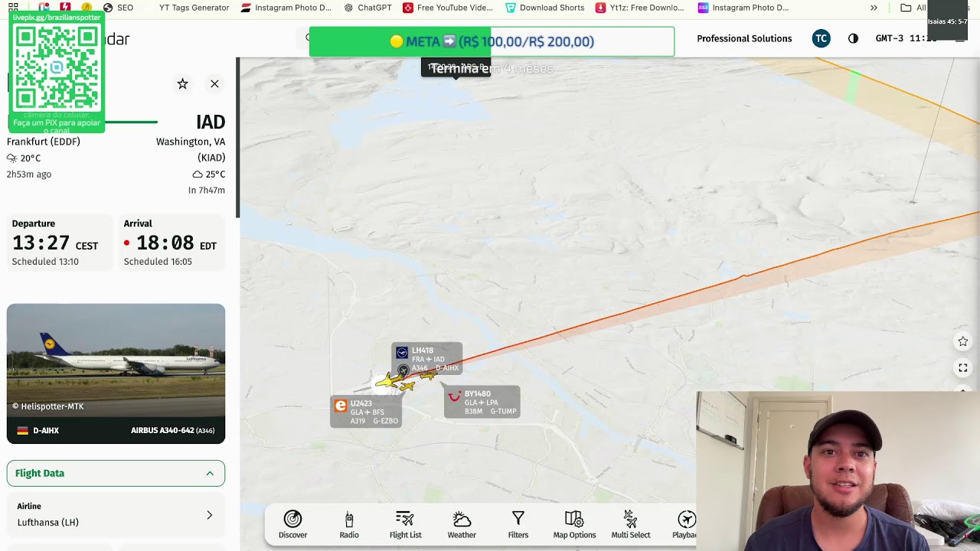Open Professional Solutions link

[x=744, y=38]
